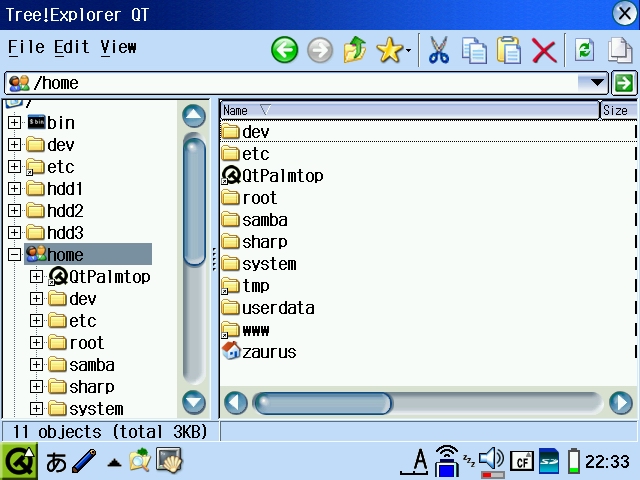Click the green Refresh icon
640x480 pixels.
click(585, 50)
